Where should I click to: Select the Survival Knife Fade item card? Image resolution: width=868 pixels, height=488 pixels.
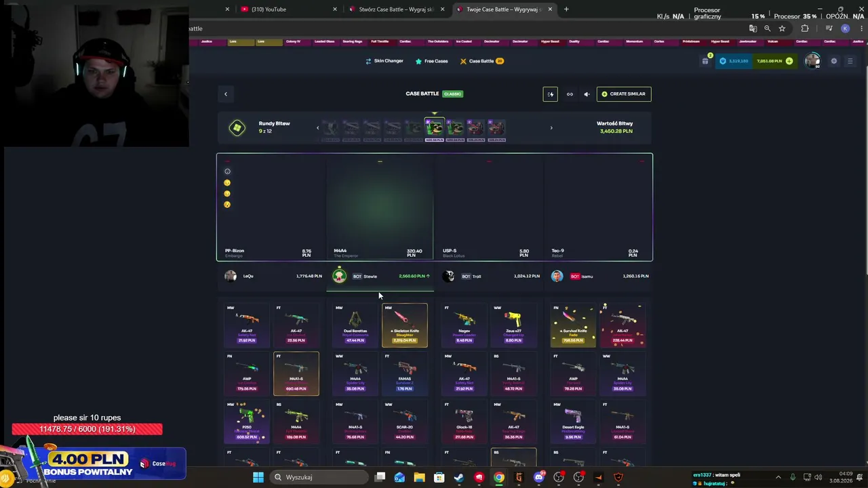pos(573,325)
